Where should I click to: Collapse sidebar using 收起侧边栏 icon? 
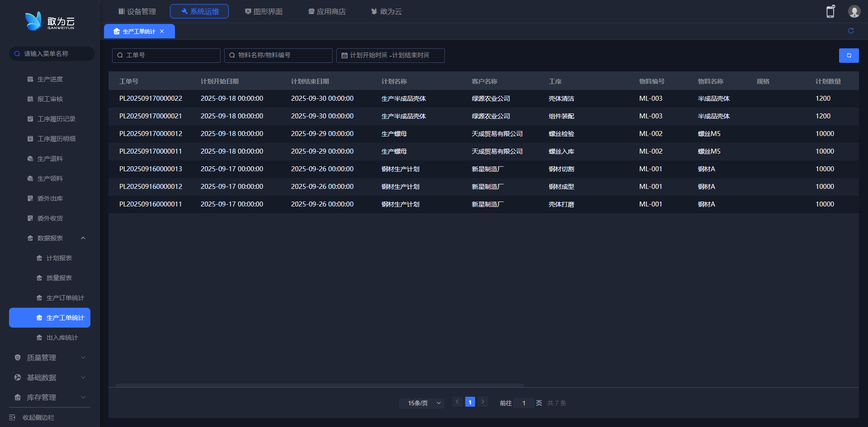[x=12, y=417]
